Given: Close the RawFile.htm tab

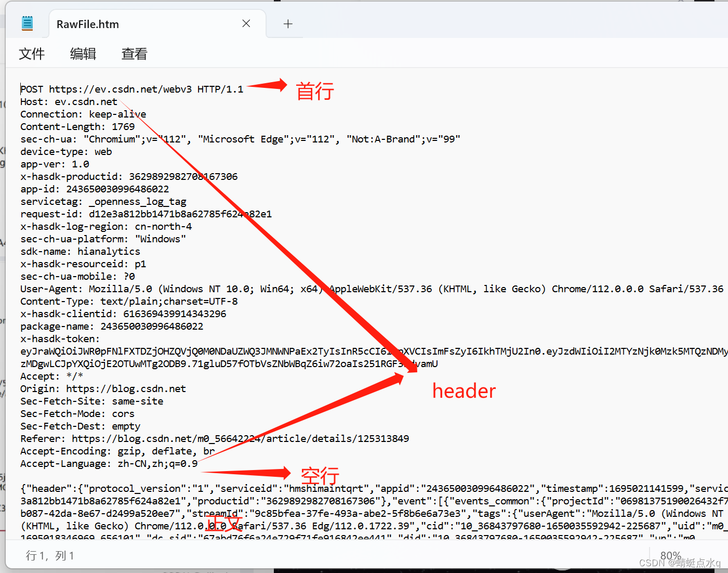Looking at the screenshot, I should (x=246, y=23).
